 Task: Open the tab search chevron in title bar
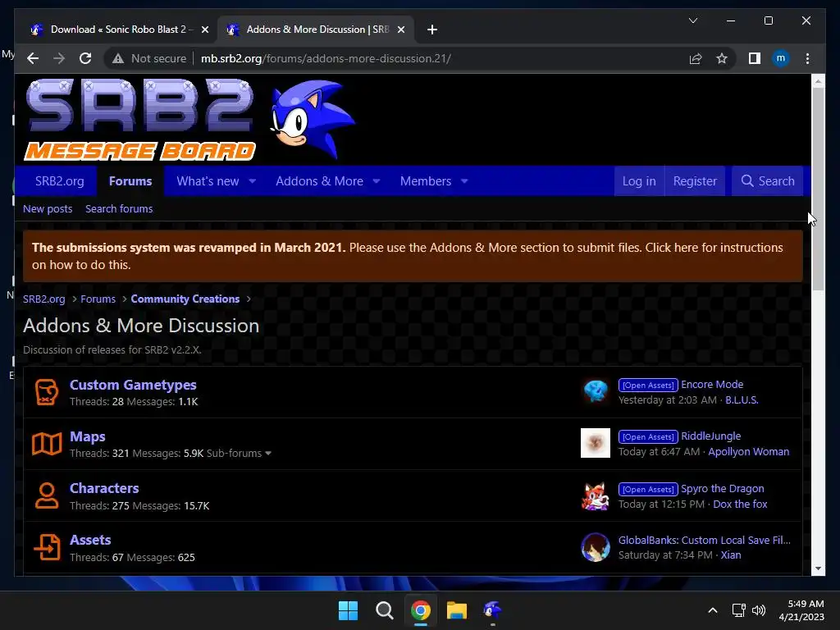pyautogui.click(x=692, y=21)
